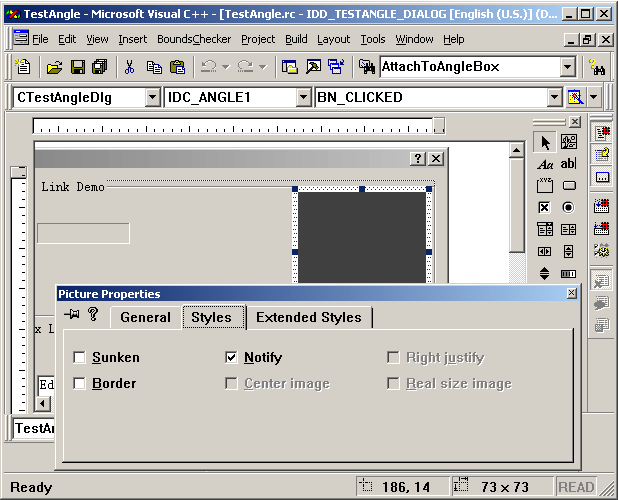Switch to the General tab

(x=145, y=317)
